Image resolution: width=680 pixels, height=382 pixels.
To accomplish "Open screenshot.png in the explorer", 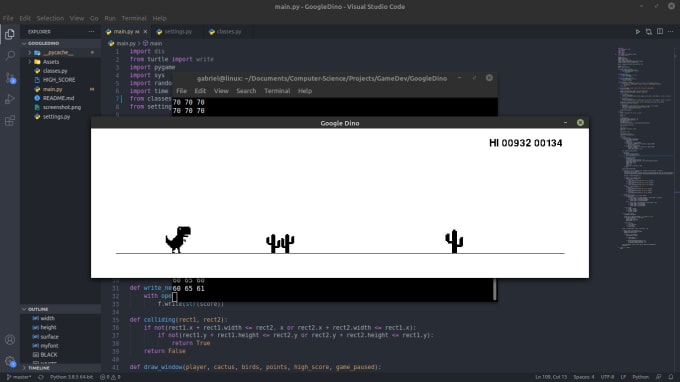I will [61, 107].
